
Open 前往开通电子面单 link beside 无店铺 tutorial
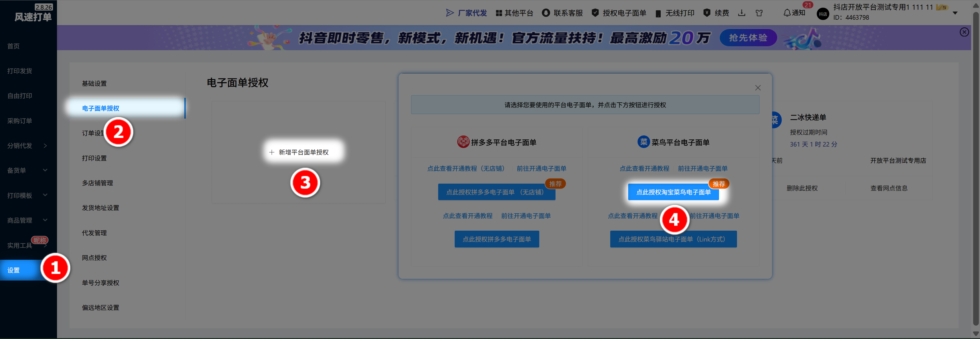541,168
